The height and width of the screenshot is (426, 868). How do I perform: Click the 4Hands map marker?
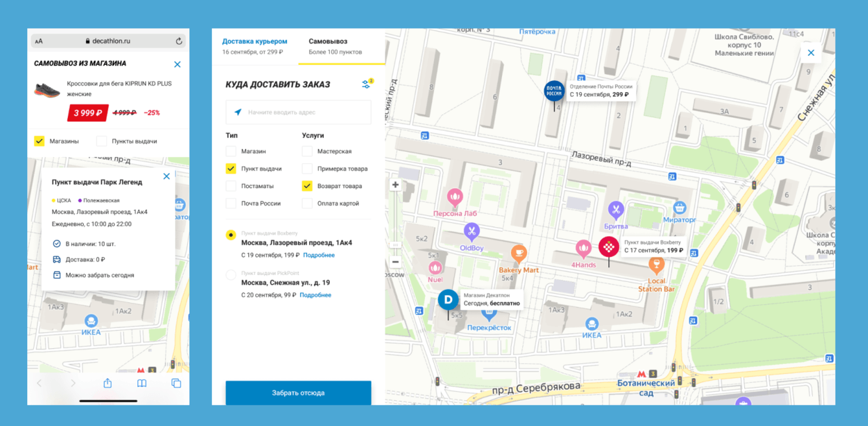point(584,249)
